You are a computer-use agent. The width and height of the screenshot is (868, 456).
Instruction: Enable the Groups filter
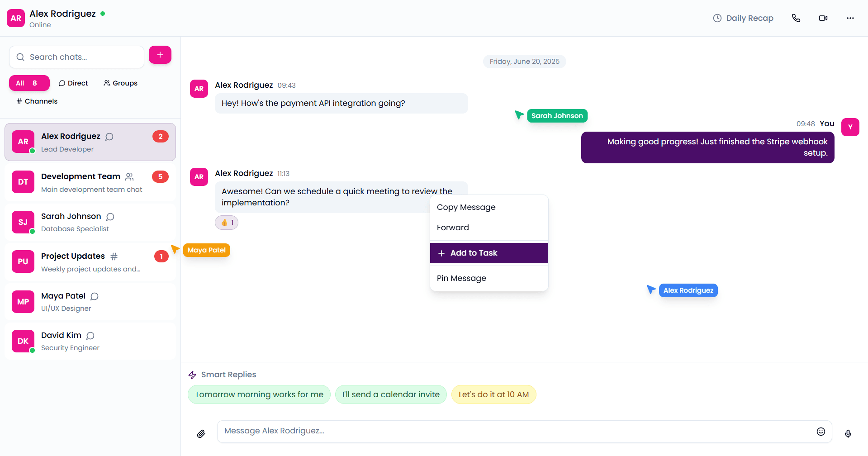coord(120,83)
